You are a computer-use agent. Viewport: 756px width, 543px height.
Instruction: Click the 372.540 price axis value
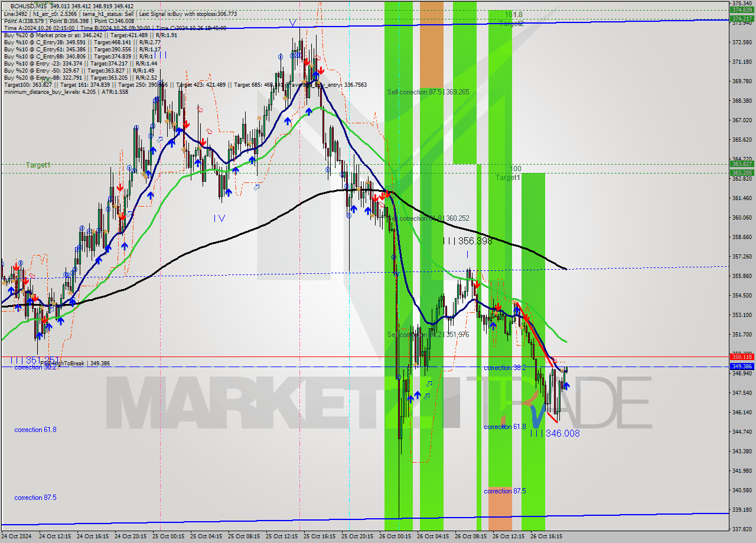click(x=742, y=42)
